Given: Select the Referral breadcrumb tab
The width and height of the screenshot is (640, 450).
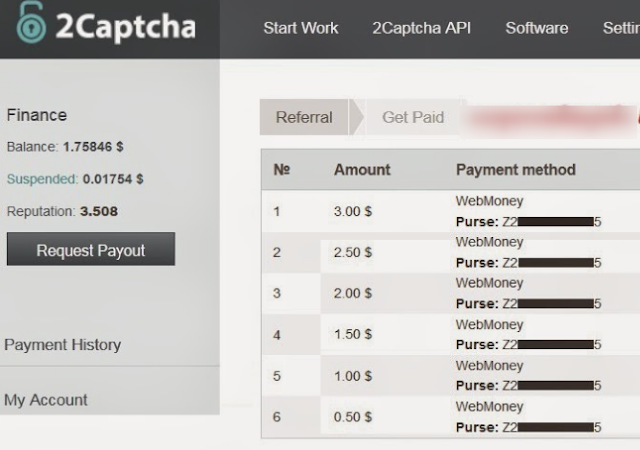Looking at the screenshot, I should pos(304,117).
